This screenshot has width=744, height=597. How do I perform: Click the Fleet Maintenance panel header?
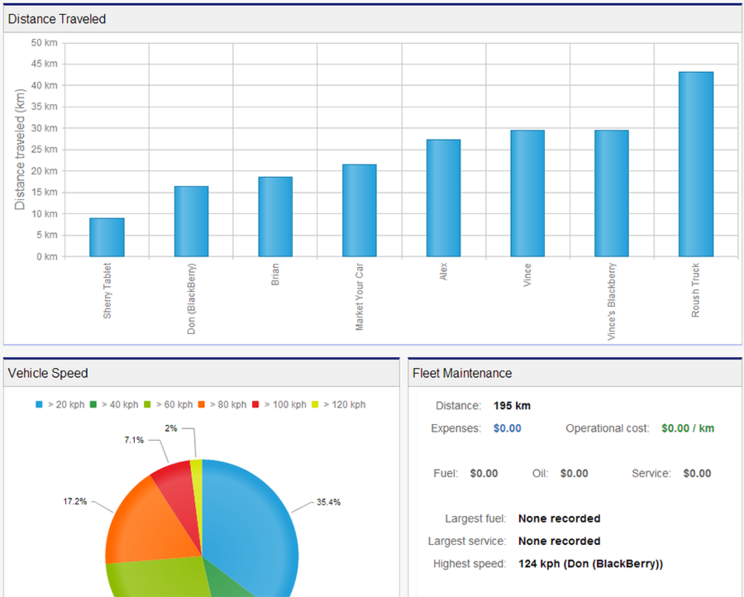coord(575,373)
